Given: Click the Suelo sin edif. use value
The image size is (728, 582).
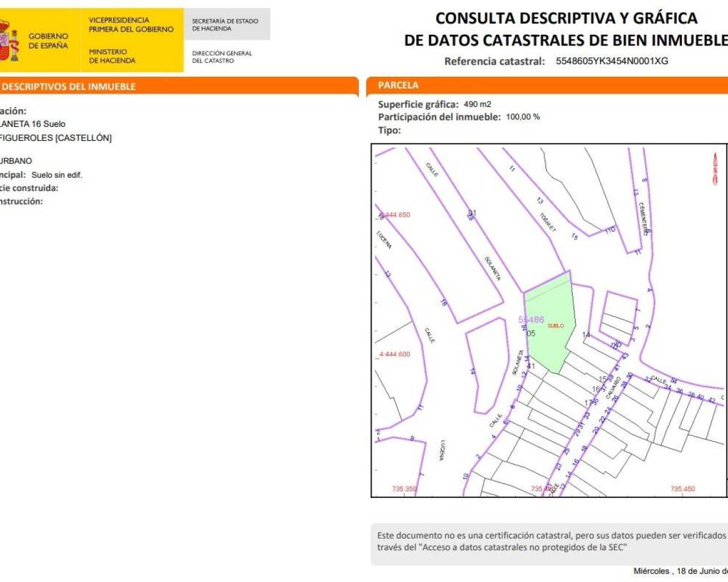Looking at the screenshot, I should (x=57, y=175).
